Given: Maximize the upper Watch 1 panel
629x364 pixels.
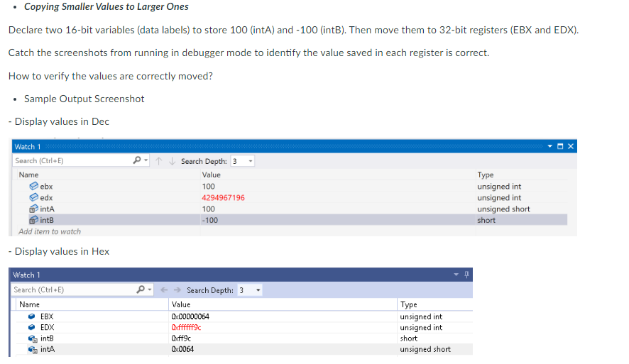Looking at the screenshot, I should click(x=560, y=146).
